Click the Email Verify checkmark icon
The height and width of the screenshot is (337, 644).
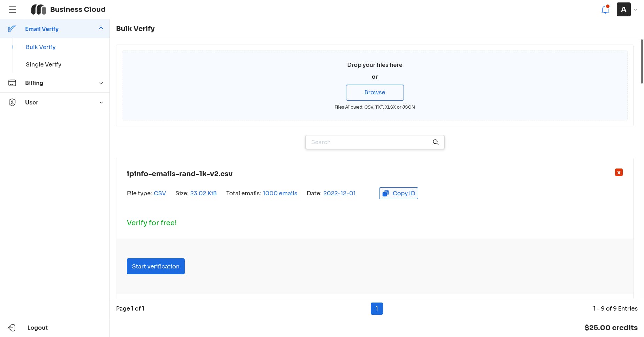click(x=12, y=29)
